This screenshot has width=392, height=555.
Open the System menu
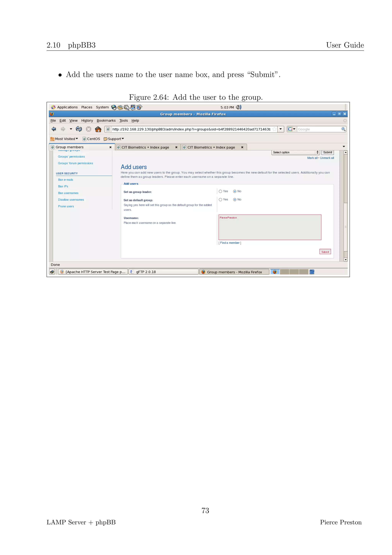(102, 107)
